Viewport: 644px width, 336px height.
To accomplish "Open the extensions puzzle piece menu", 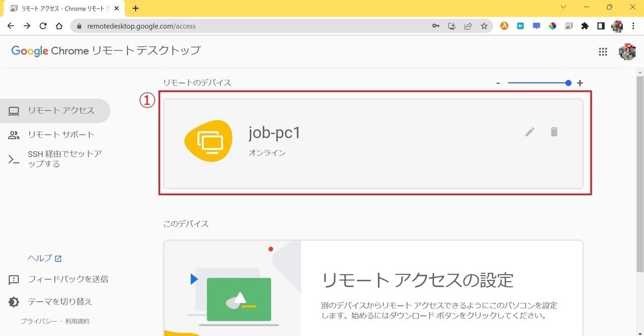I will (585, 26).
